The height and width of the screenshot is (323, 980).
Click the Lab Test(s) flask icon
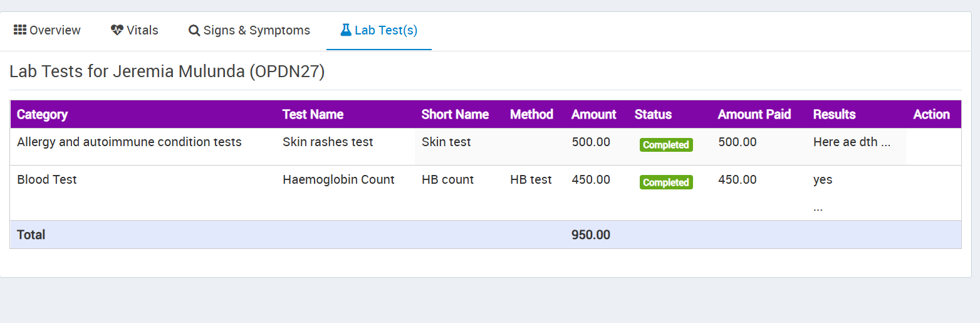[345, 30]
